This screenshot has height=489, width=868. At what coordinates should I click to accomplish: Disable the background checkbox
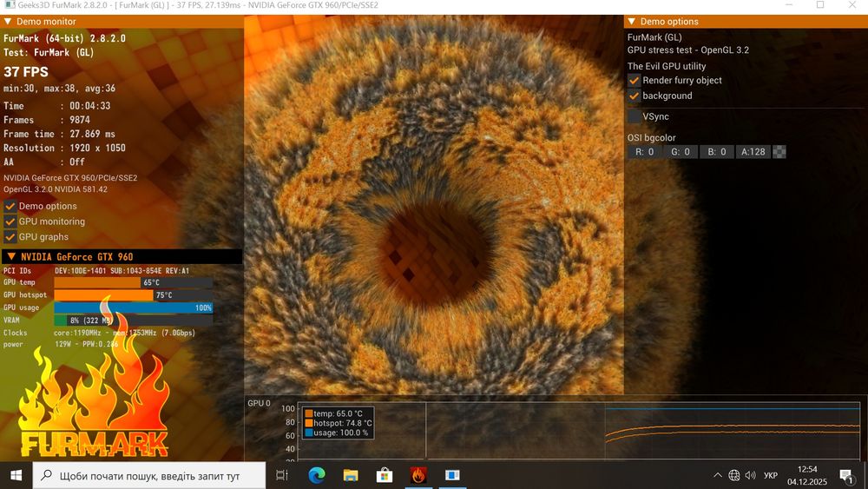[634, 96]
